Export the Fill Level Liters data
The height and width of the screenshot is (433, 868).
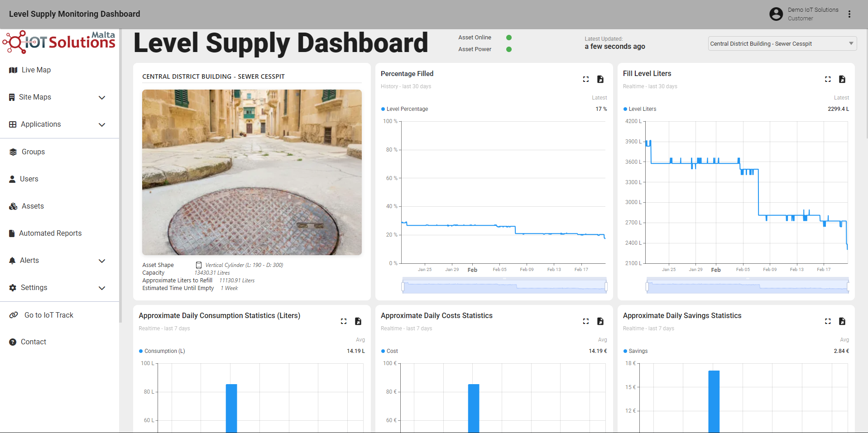pyautogui.click(x=842, y=79)
